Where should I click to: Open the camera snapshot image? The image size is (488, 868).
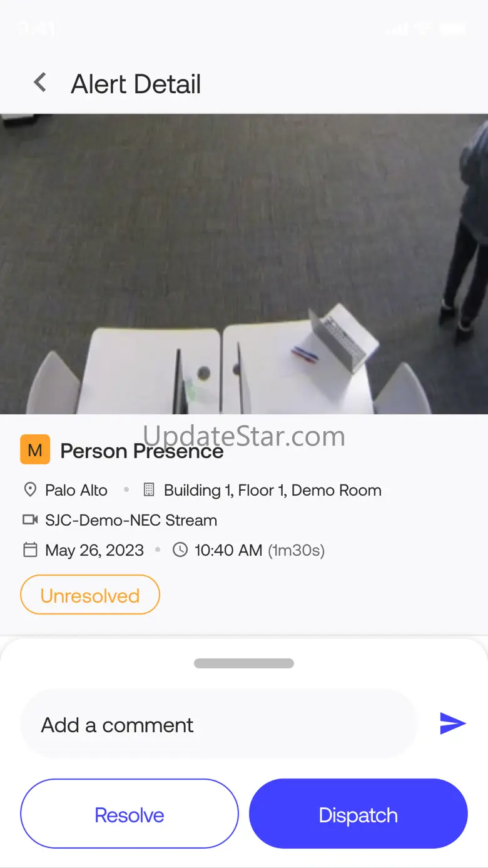pos(244,264)
